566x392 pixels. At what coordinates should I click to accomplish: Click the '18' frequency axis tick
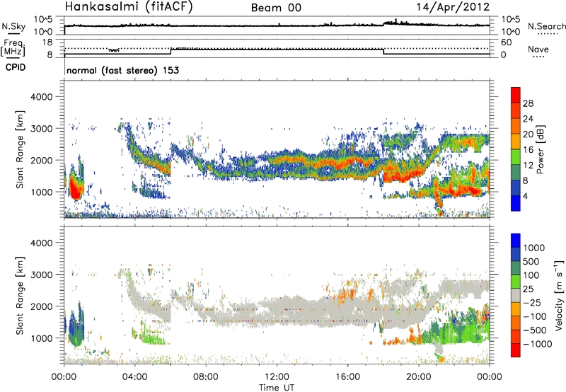point(47,42)
